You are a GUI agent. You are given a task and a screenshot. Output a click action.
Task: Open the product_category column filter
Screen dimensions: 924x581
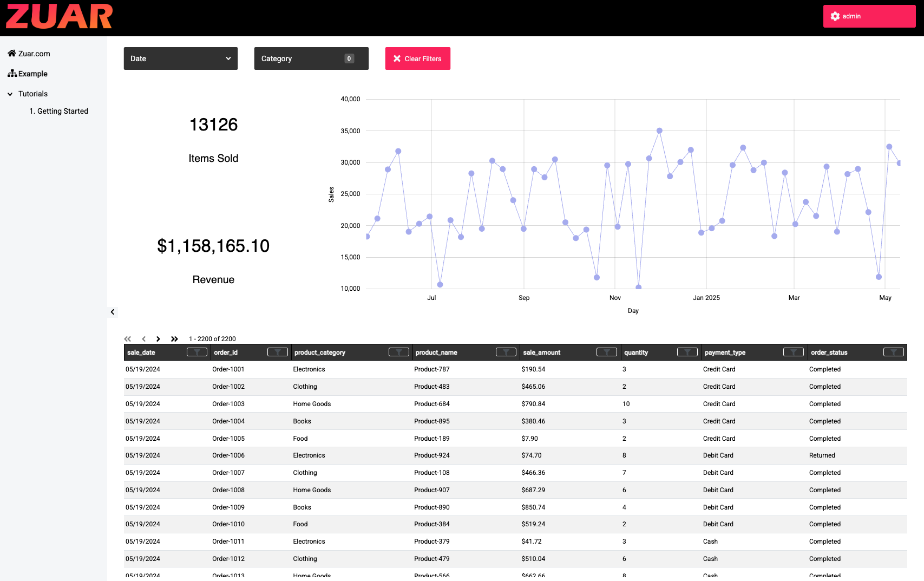coord(398,352)
